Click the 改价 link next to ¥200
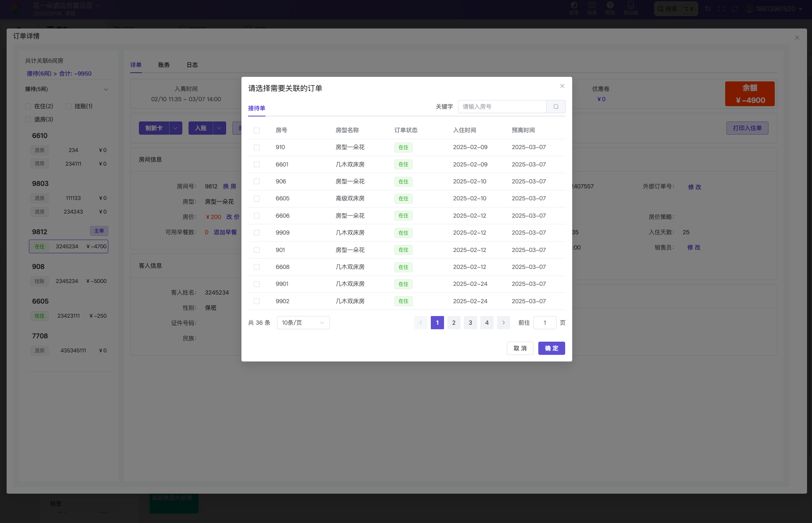Viewport: 812px width, 523px height. coord(233,217)
